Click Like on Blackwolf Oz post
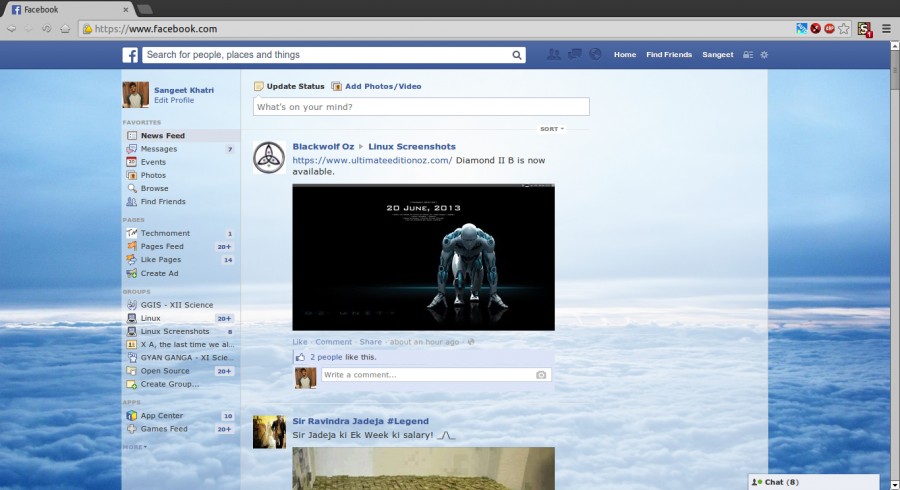The image size is (900, 490). [300, 342]
